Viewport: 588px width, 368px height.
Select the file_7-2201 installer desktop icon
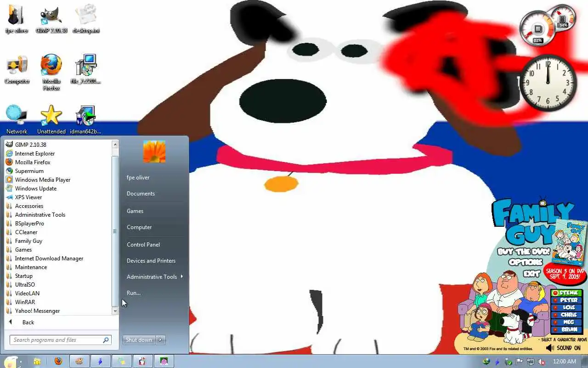coord(86,69)
